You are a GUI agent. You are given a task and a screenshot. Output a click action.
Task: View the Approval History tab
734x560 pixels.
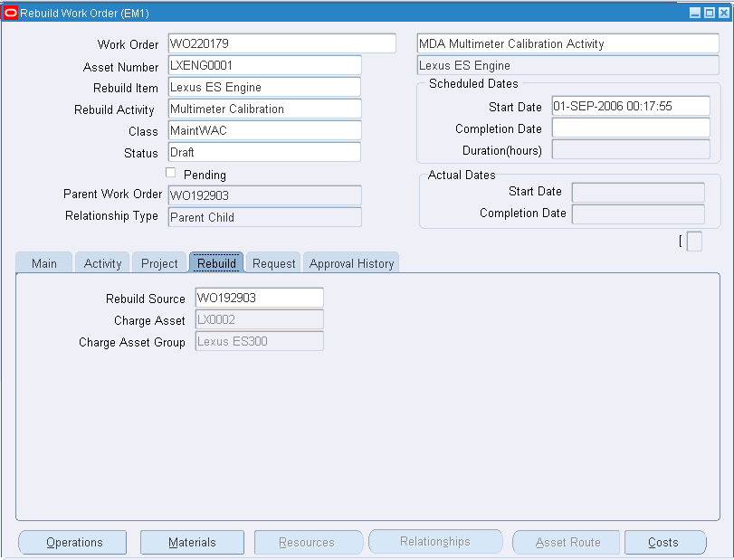click(x=351, y=262)
